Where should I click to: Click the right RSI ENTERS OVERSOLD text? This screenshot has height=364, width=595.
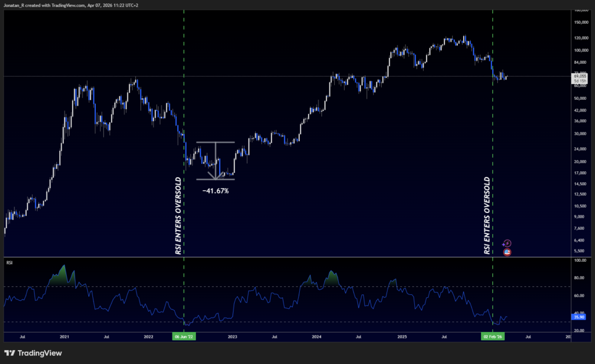486,215
